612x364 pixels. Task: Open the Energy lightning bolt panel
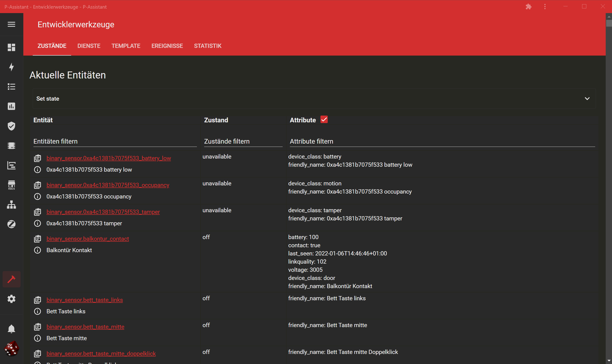(x=11, y=67)
